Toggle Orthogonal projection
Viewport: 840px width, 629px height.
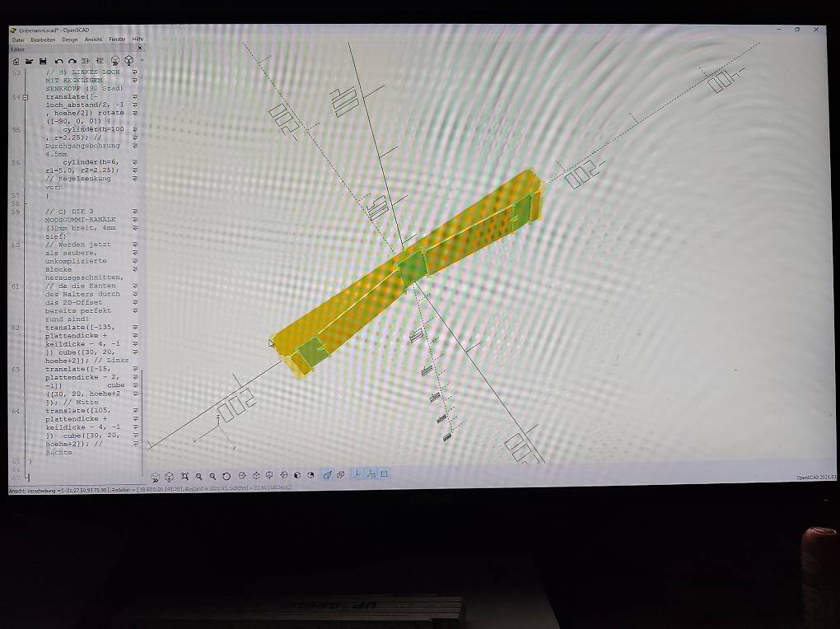[341, 475]
